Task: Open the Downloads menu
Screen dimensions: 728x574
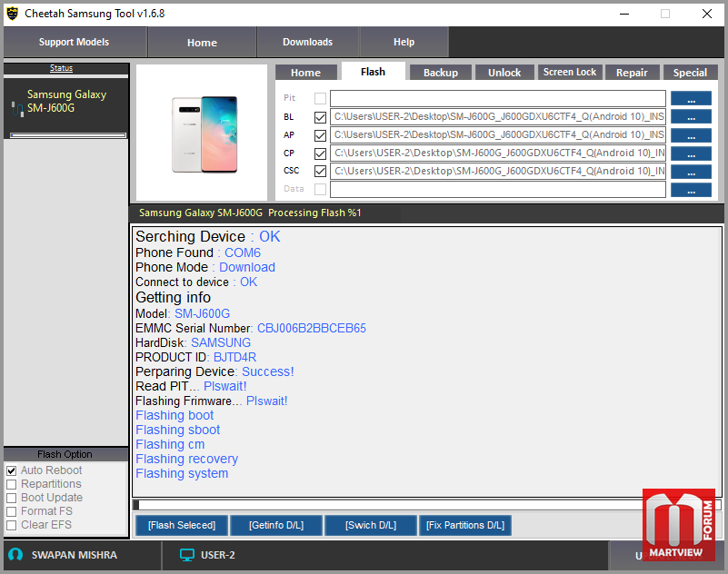Action: 307,42
